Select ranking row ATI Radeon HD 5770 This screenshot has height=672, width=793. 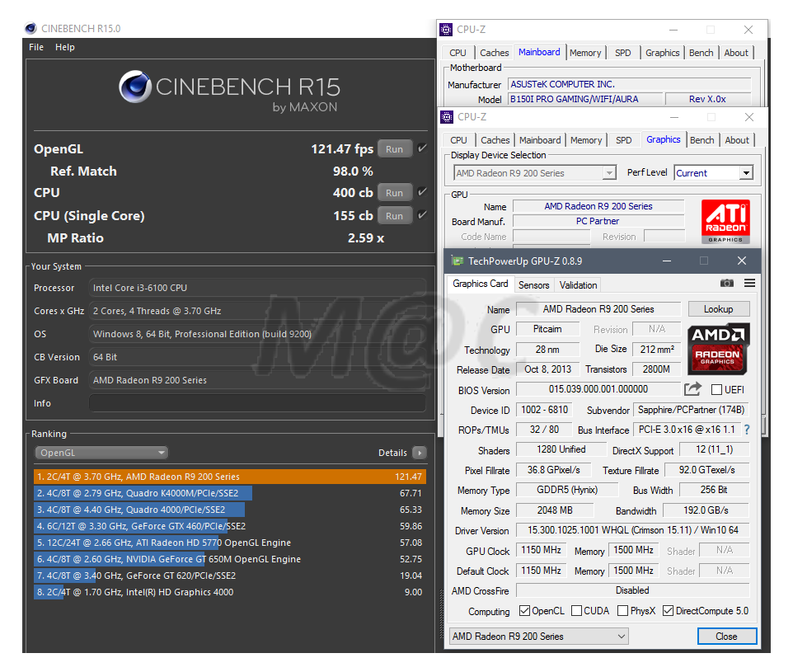pos(230,543)
